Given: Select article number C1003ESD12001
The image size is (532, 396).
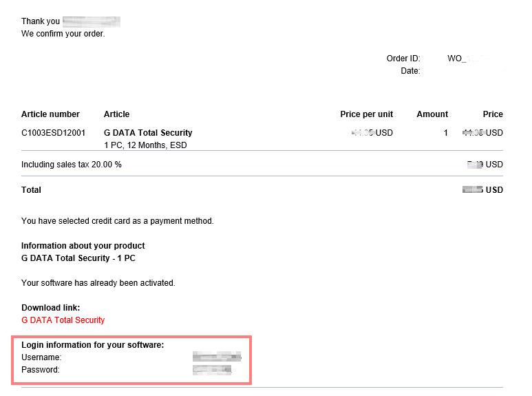Looking at the screenshot, I should 53,132.
